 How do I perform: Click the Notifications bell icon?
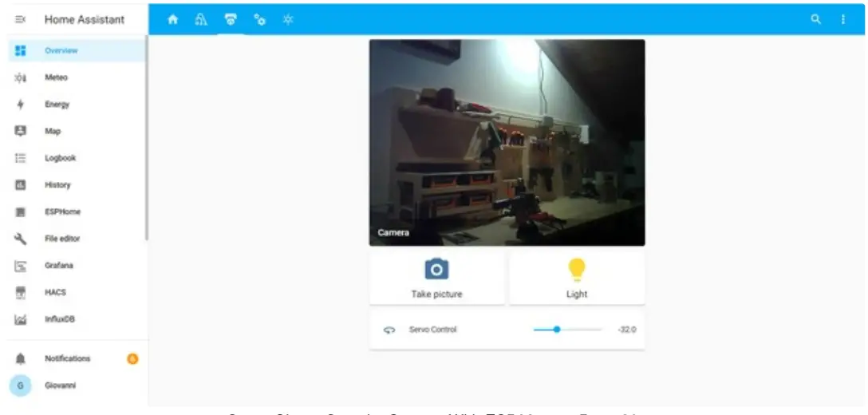(x=21, y=358)
